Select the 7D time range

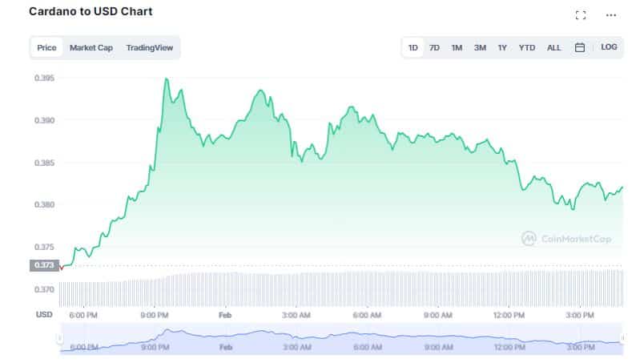click(434, 48)
